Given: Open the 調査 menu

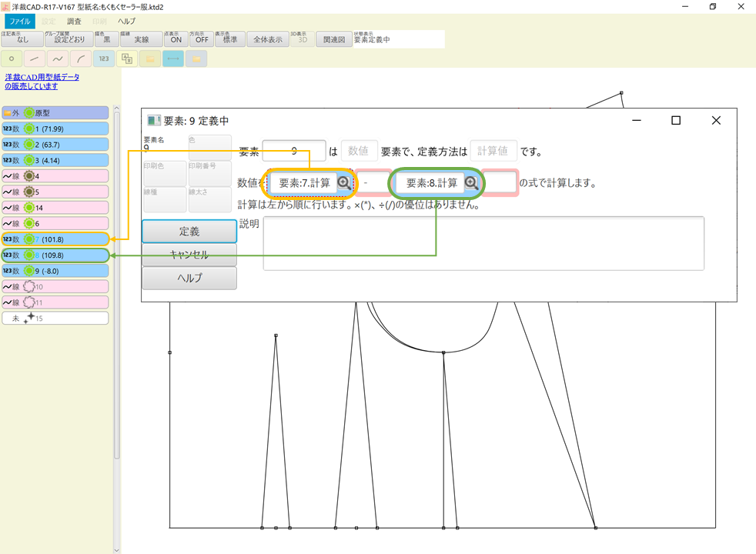Looking at the screenshot, I should [x=73, y=21].
